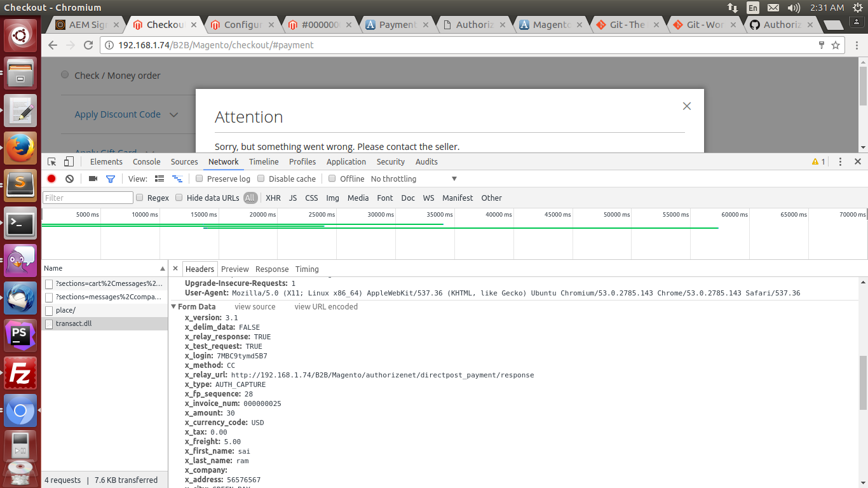Close the request details pane
The width and height of the screenshot is (868, 488).
click(175, 269)
